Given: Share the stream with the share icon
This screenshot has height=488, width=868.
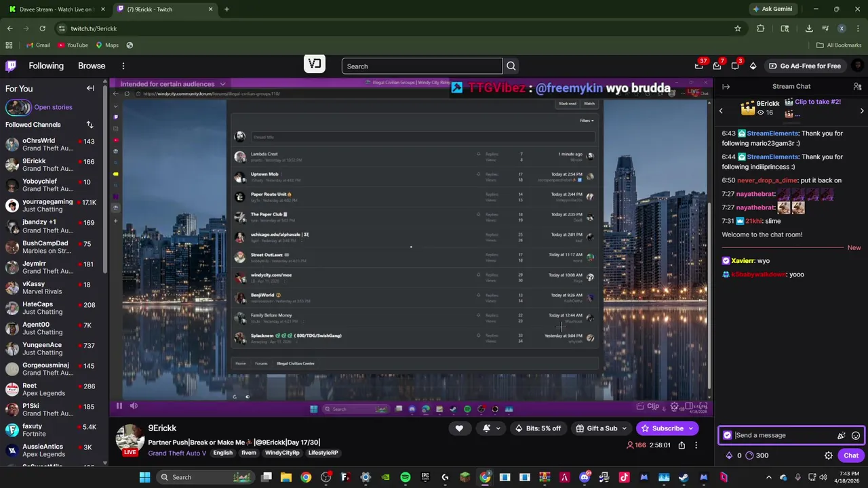Looking at the screenshot, I should [682, 445].
